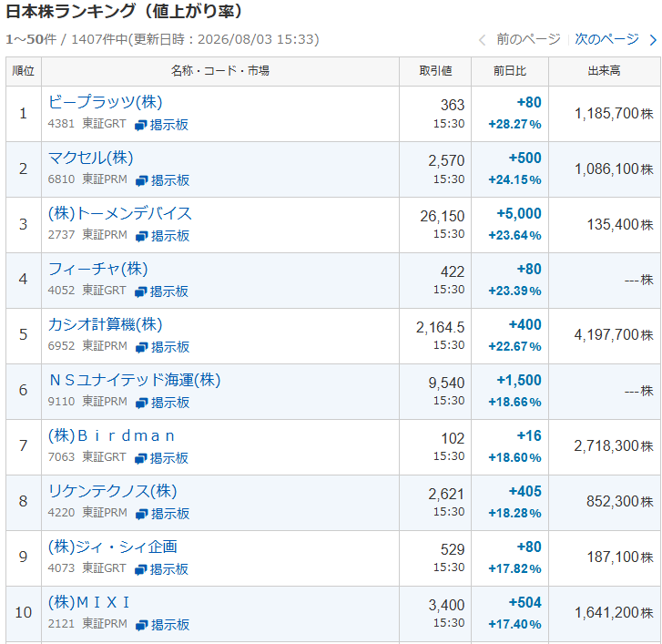The image size is (662, 644).
Task: Click the previous page chevron arrow
Action: pos(482,40)
